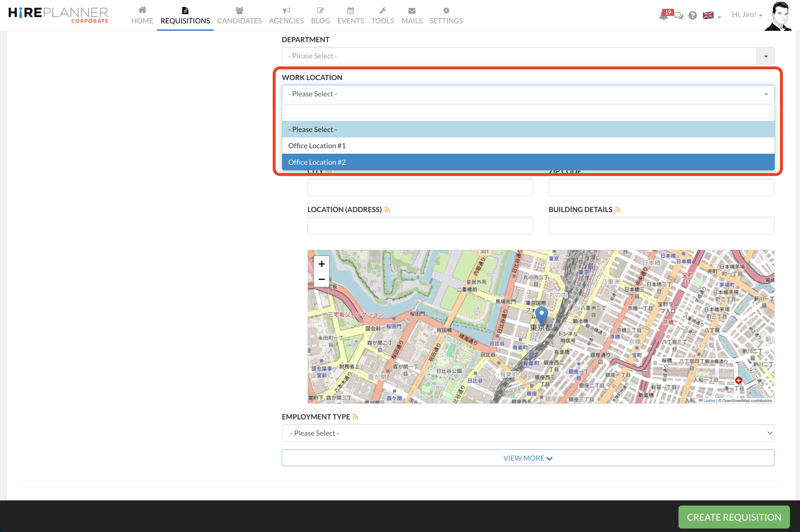
Task: Go to the Candidates tab
Action: tap(239, 16)
